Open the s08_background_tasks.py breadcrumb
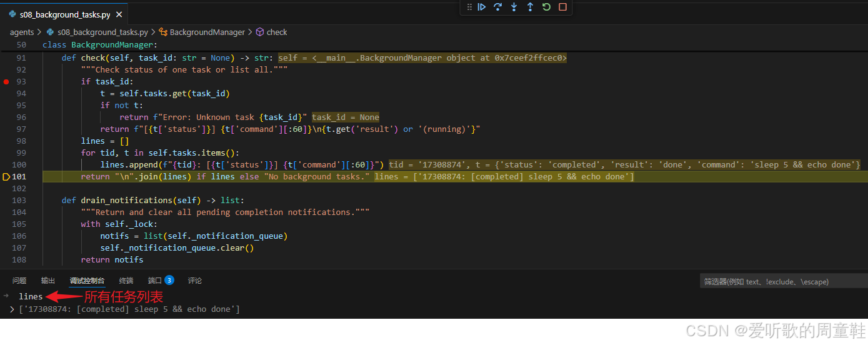 (x=102, y=32)
